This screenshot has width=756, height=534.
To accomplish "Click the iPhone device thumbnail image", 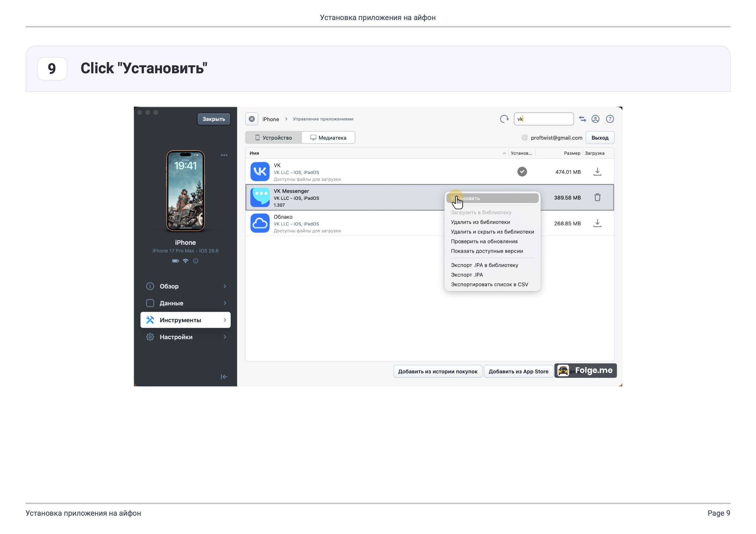I will pos(185,191).
